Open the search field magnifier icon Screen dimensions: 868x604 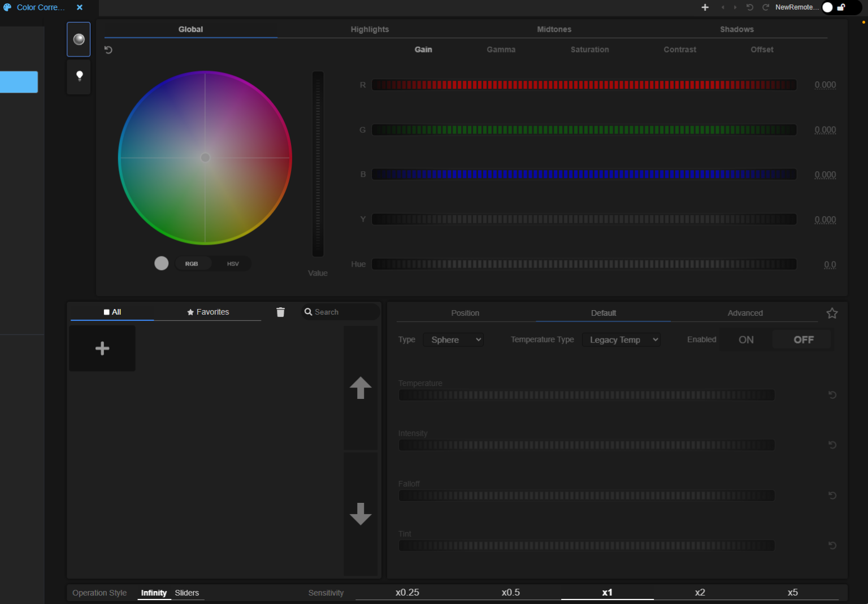pyautogui.click(x=309, y=311)
